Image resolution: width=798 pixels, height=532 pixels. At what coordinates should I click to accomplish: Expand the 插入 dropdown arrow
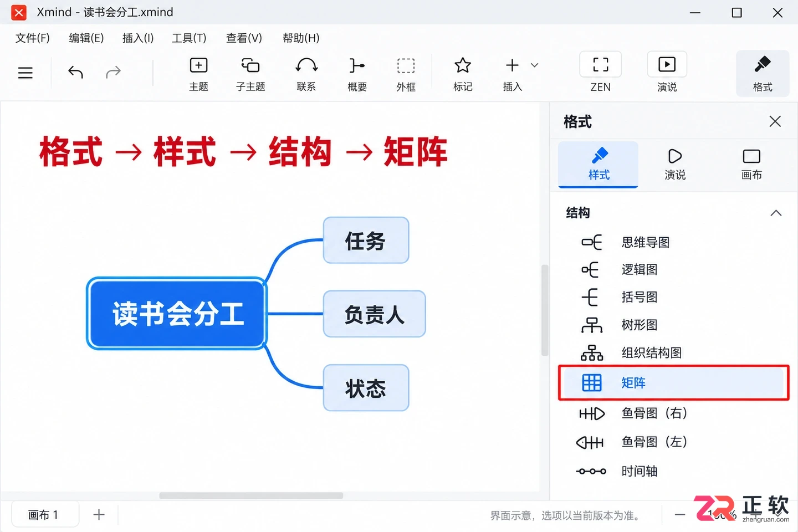[534, 65]
